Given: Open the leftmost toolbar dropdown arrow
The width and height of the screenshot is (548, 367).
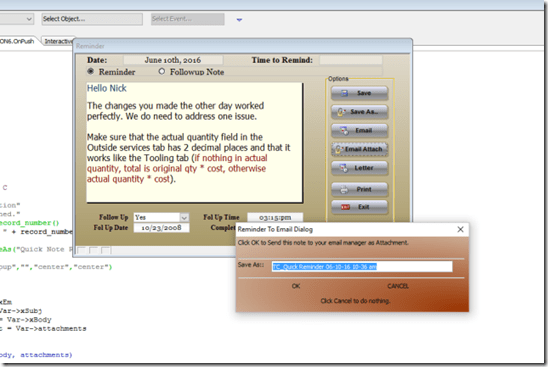Looking at the screenshot, I should 29,19.
